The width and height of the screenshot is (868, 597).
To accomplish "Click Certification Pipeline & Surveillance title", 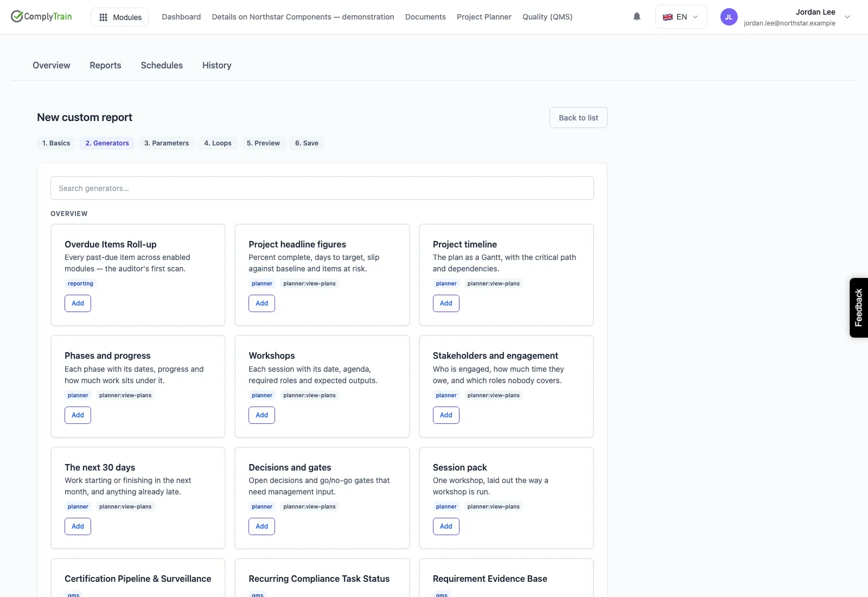I will (x=138, y=579).
